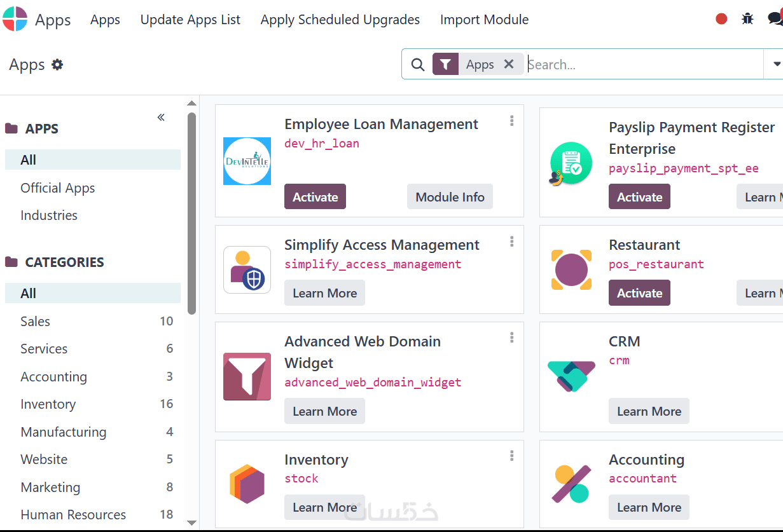
Task: Open the search options dropdown arrow
Action: click(x=776, y=64)
